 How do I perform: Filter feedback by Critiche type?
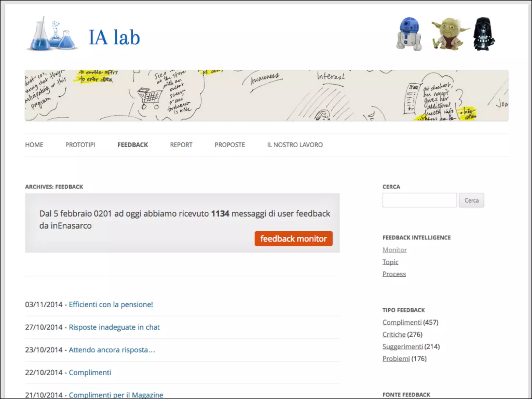pyautogui.click(x=394, y=335)
